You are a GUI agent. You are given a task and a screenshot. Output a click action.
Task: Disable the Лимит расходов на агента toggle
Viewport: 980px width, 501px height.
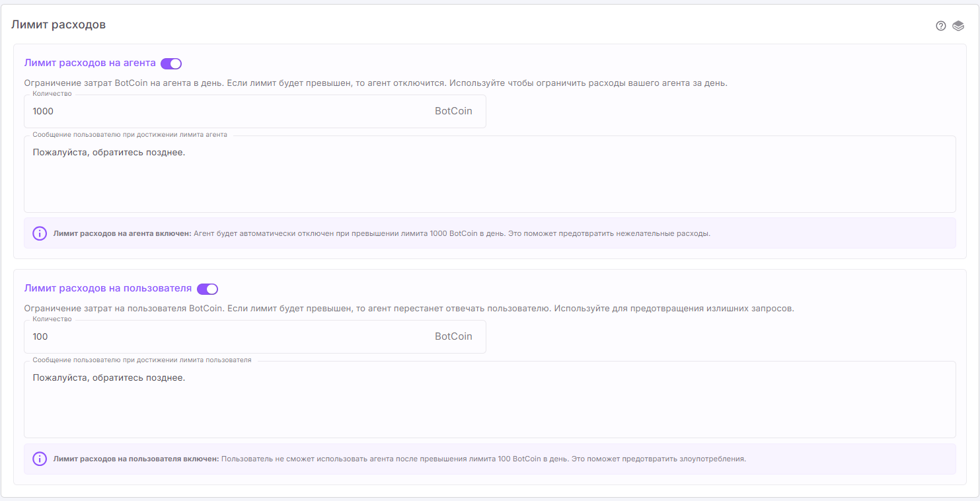pos(171,63)
